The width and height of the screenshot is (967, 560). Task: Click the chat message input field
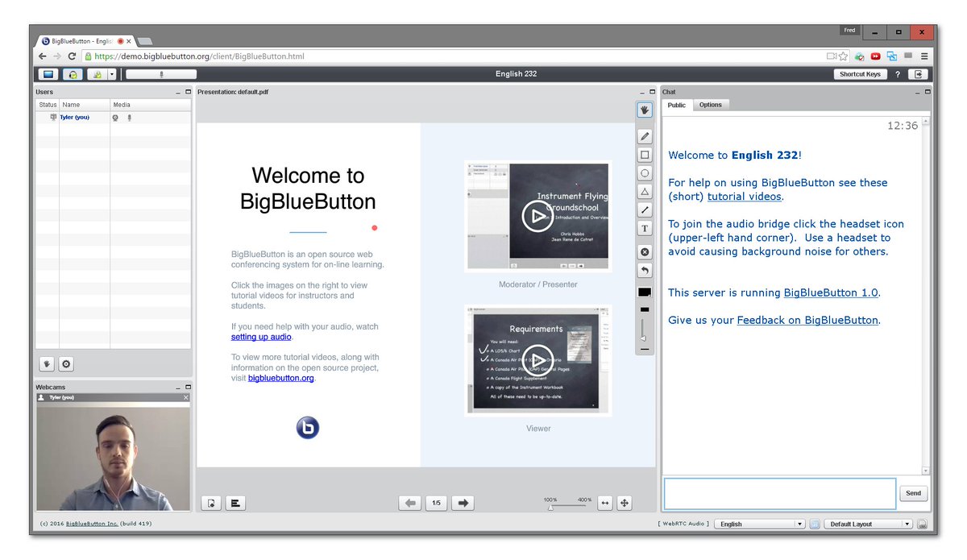tap(779, 493)
